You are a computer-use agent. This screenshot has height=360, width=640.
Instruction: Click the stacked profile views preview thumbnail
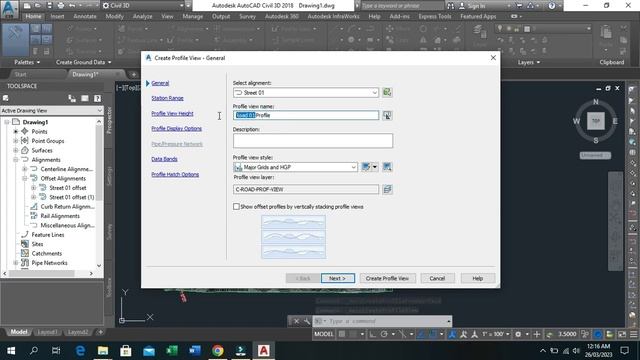coord(293,237)
